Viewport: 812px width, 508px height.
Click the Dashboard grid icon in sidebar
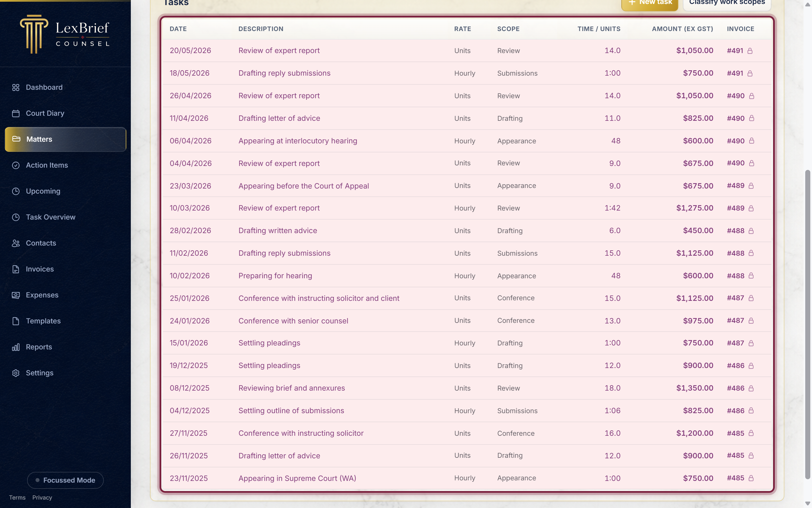click(16, 87)
